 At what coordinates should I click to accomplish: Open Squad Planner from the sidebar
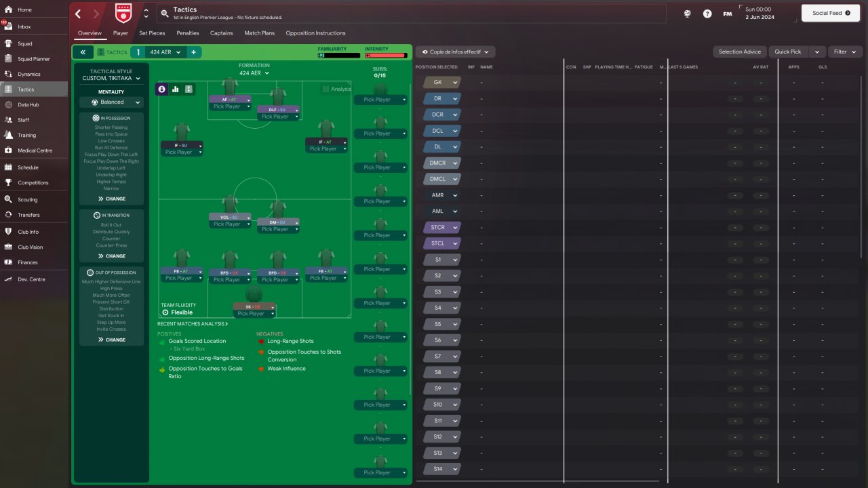click(34, 59)
